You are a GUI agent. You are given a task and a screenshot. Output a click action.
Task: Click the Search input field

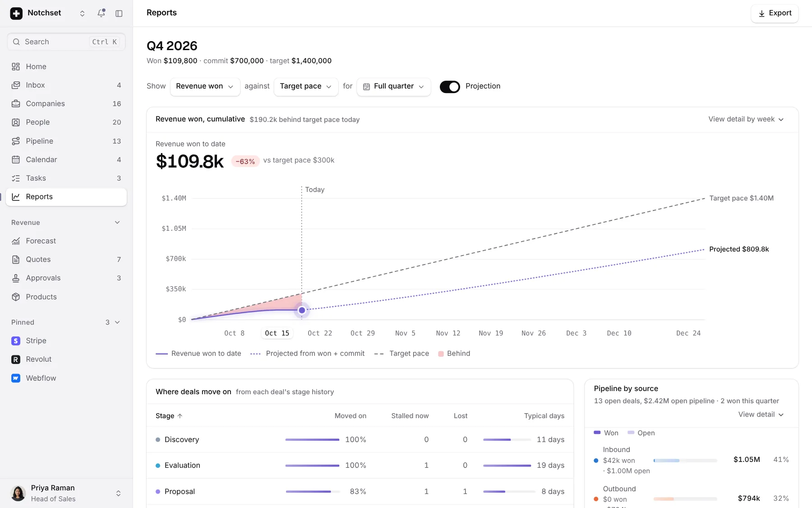pos(66,42)
